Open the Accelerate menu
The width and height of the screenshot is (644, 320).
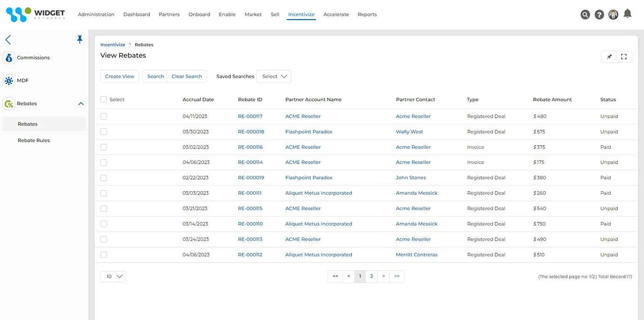click(x=336, y=15)
